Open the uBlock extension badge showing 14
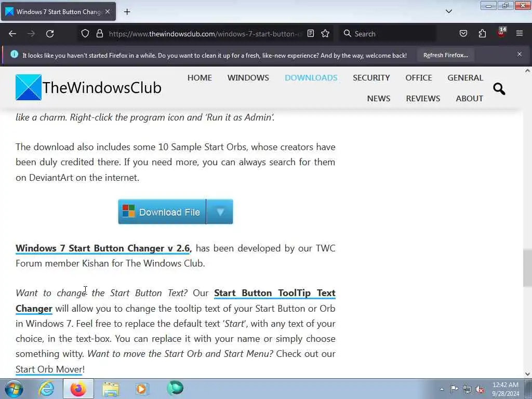 (501, 33)
